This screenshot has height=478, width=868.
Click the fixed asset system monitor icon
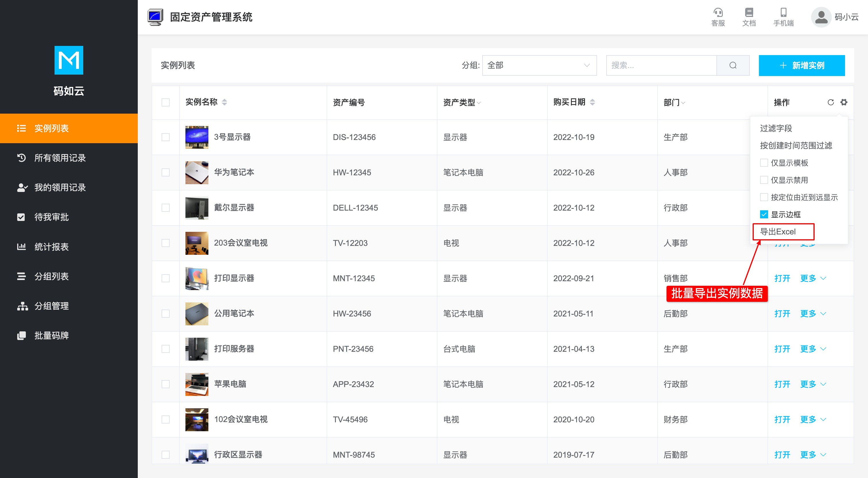click(x=155, y=17)
